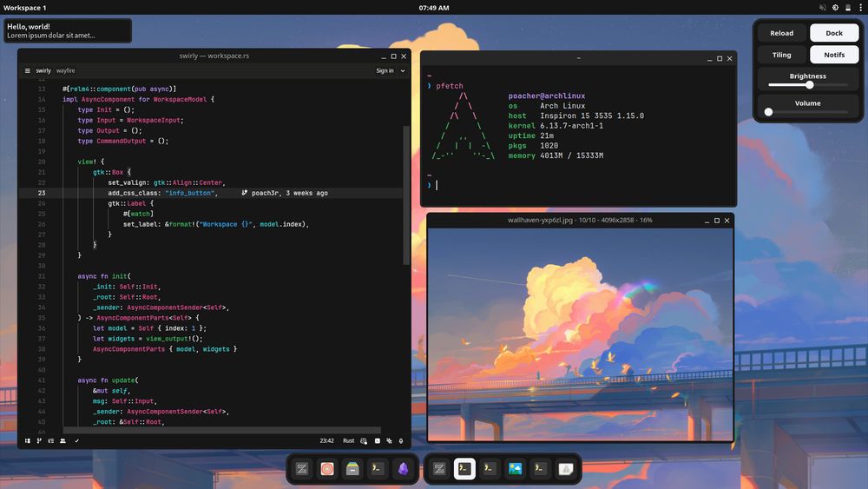868x489 pixels.
Task: Click "poacher@archlinux" in the terminal output
Action: (x=546, y=96)
